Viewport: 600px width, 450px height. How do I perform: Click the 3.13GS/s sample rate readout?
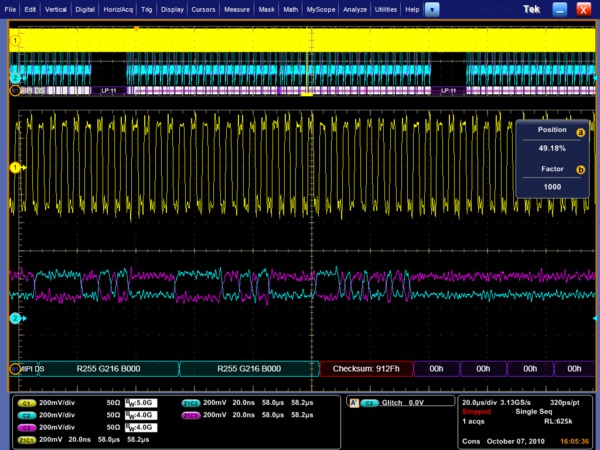click(515, 403)
